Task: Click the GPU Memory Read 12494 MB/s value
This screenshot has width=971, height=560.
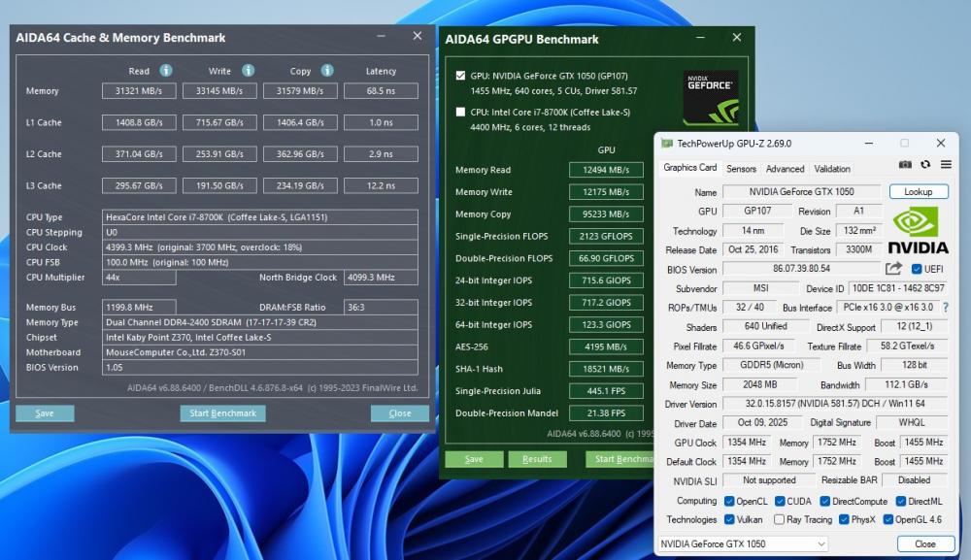Action: (606, 170)
